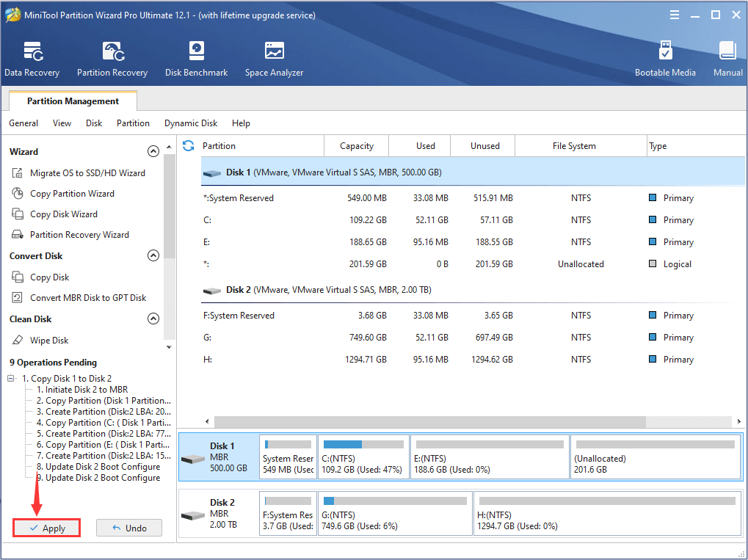Click the Partition column header
This screenshot has width=748, height=560.
coord(262,146)
